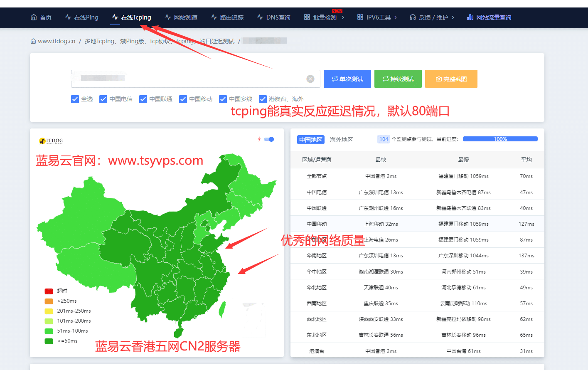Uncheck the 中国电信 checkbox
Screen dimensions: 588x370
click(x=103, y=99)
